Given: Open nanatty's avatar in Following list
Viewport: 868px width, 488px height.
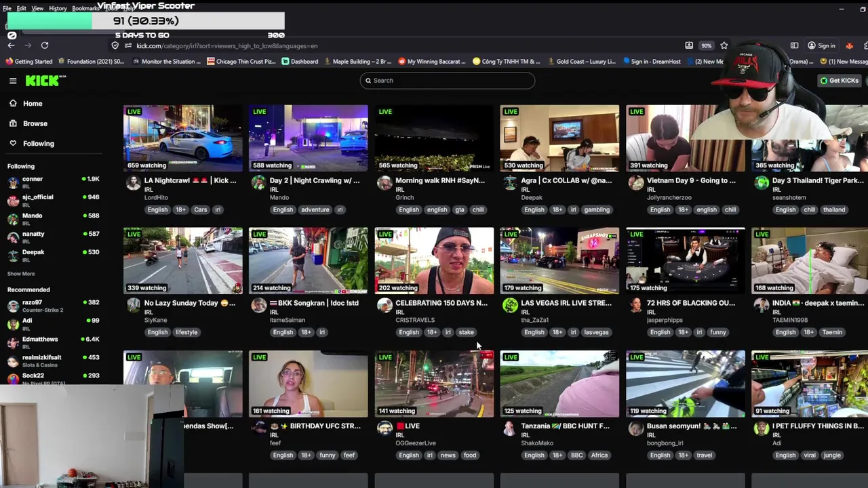Looking at the screenshot, I should 13,237.
